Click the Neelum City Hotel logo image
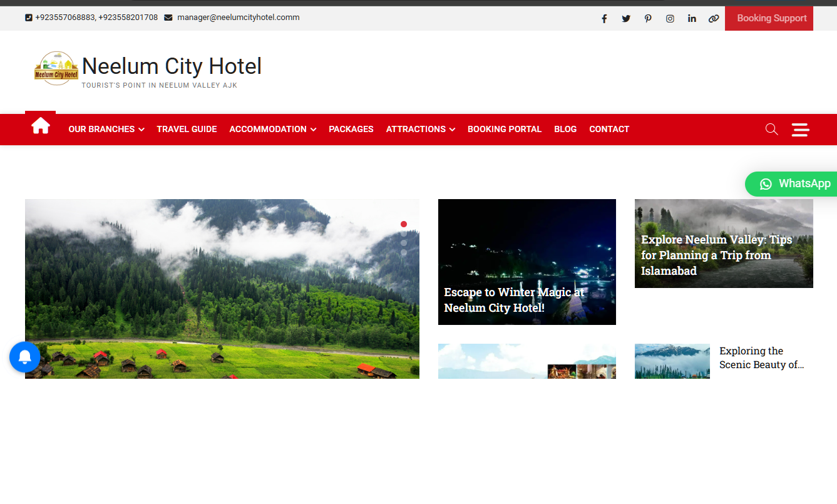 56,68
